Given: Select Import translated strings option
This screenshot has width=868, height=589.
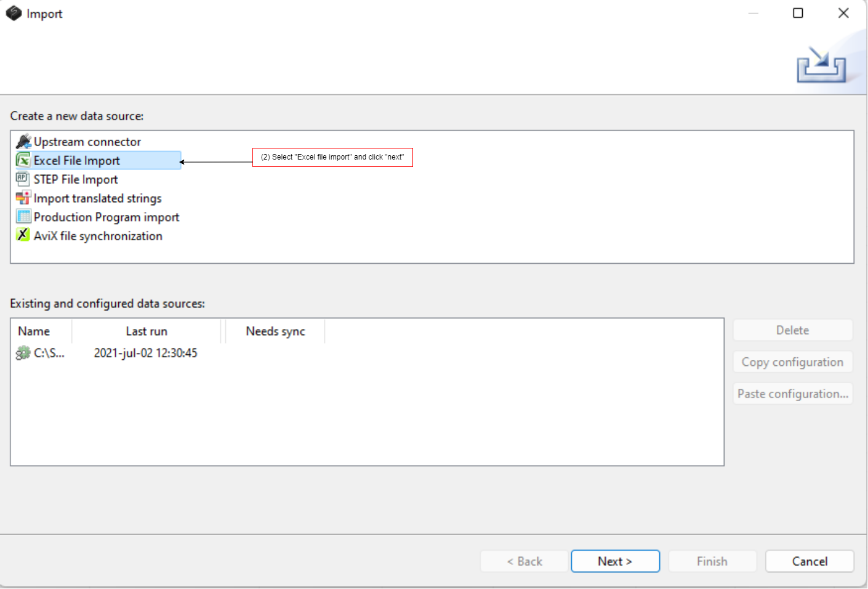Looking at the screenshot, I should [97, 198].
